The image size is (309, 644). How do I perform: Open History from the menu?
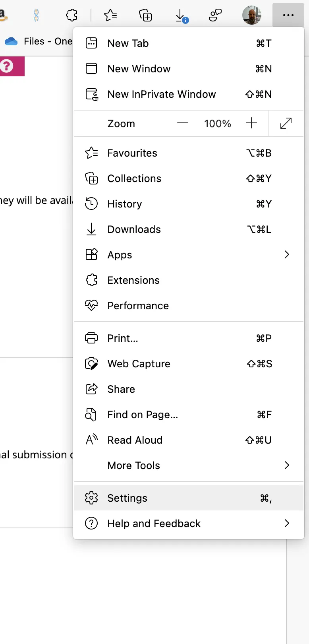click(124, 204)
